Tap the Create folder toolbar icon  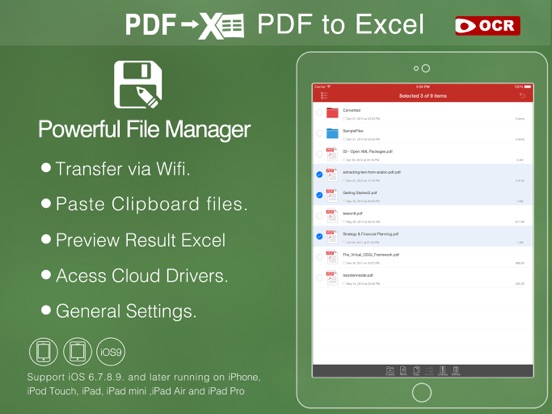[390, 371]
